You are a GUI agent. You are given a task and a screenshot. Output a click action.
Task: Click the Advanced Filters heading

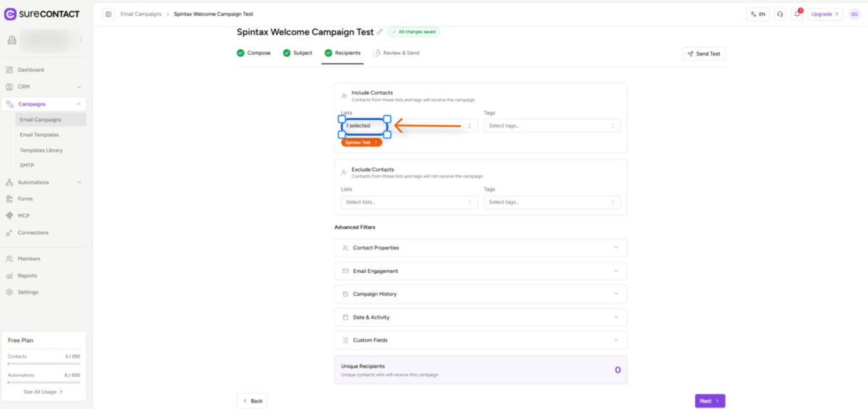tap(354, 227)
